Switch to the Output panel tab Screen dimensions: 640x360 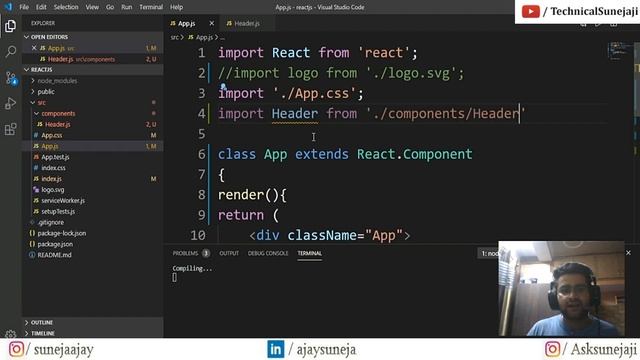pos(229,253)
